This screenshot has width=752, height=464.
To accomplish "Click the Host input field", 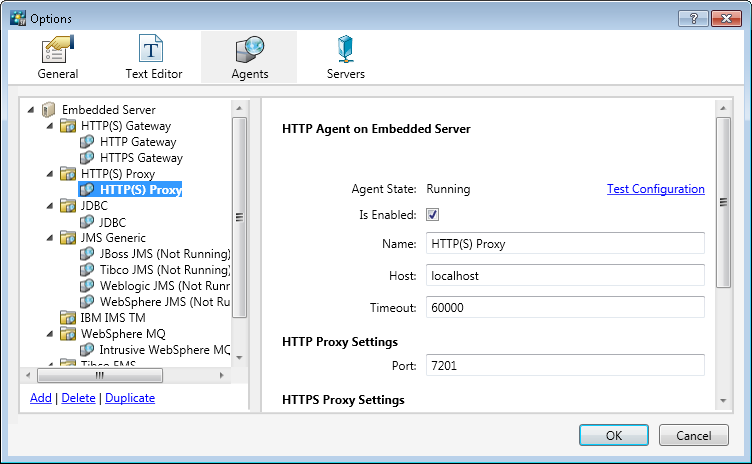I will pyautogui.click(x=565, y=275).
